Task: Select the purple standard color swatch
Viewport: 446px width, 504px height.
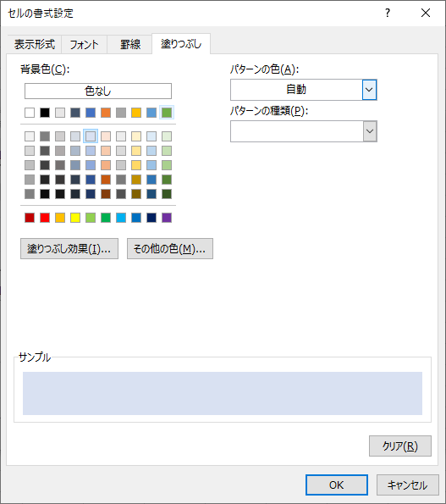Action: coord(167,218)
